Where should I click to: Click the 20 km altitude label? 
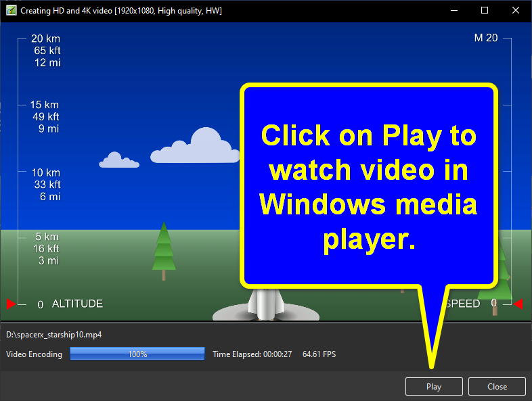(45, 39)
